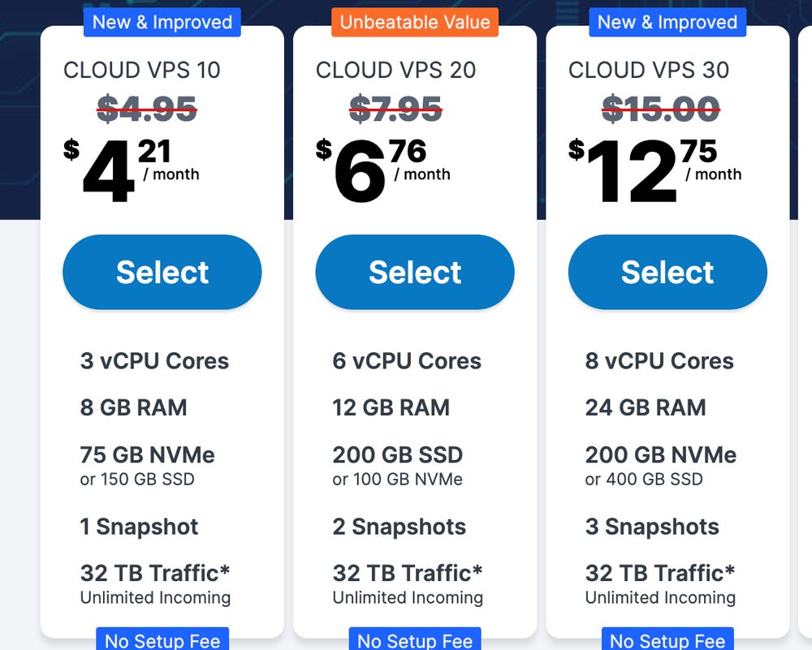Click the struck-through $15.00 old price
Image resolution: width=812 pixels, height=650 pixels.
point(661,109)
